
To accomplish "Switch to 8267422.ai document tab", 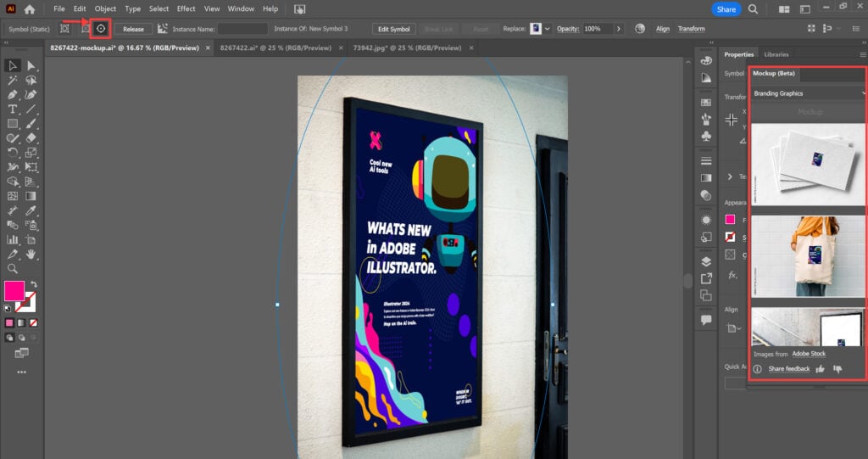I will 275,48.
